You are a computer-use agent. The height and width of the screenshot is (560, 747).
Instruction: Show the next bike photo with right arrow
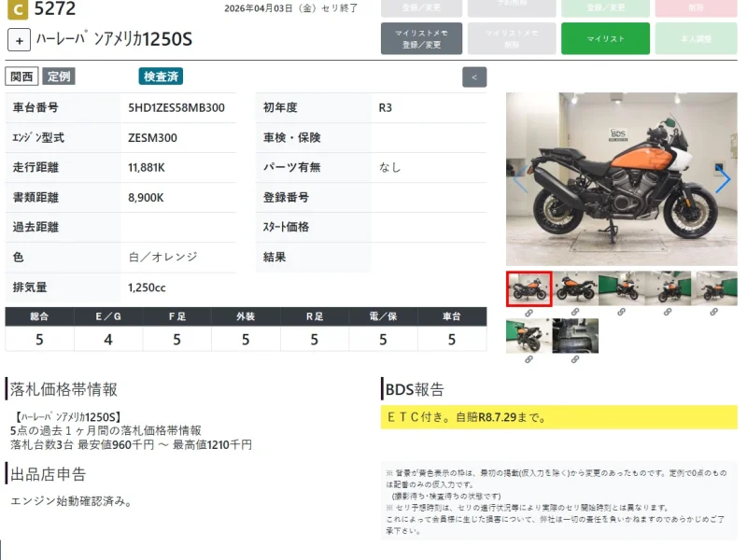point(723,179)
